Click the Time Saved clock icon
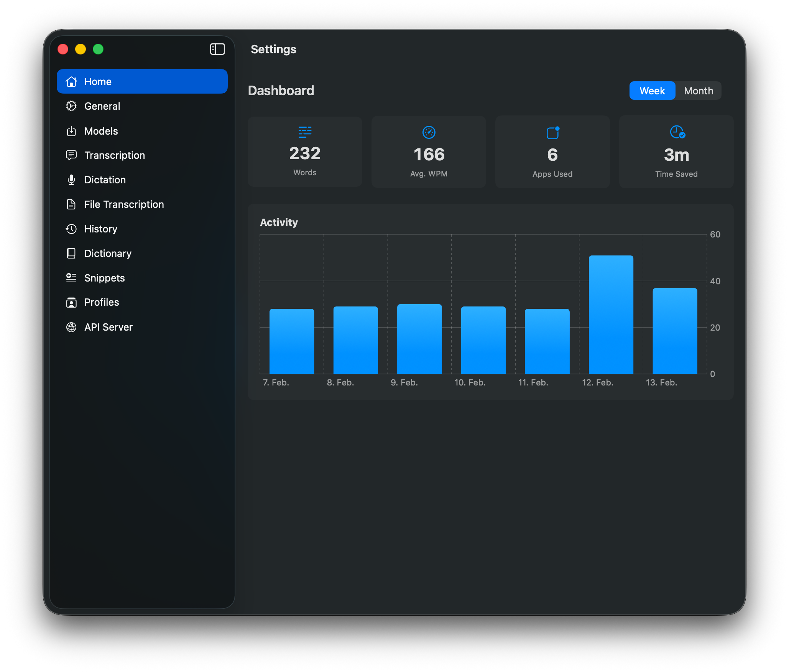 (x=677, y=132)
